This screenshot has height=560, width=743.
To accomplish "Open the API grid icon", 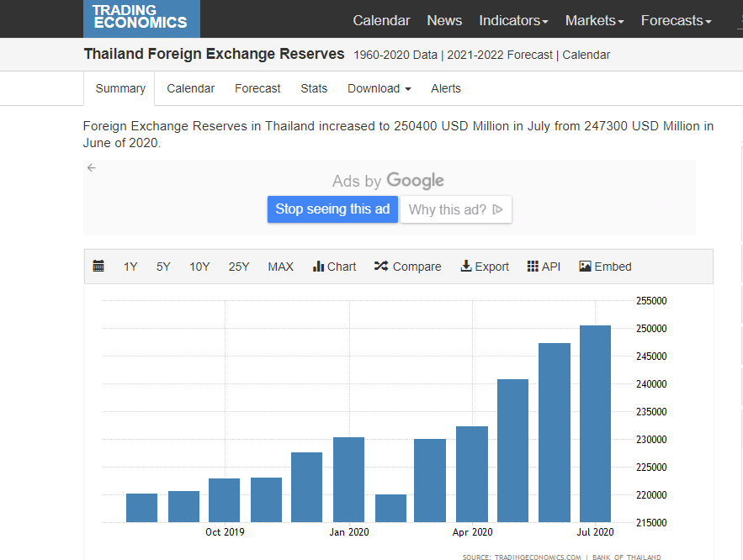I will tap(533, 267).
